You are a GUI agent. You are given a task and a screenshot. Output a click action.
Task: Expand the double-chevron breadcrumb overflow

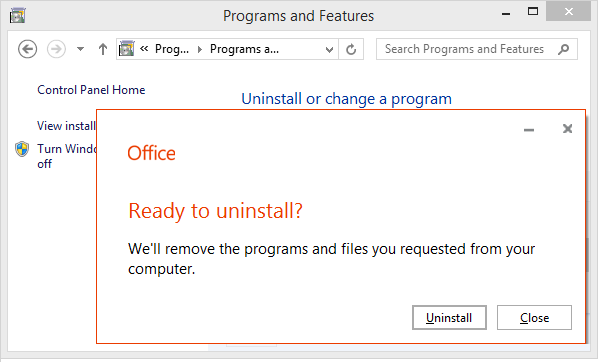click(x=144, y=49)
